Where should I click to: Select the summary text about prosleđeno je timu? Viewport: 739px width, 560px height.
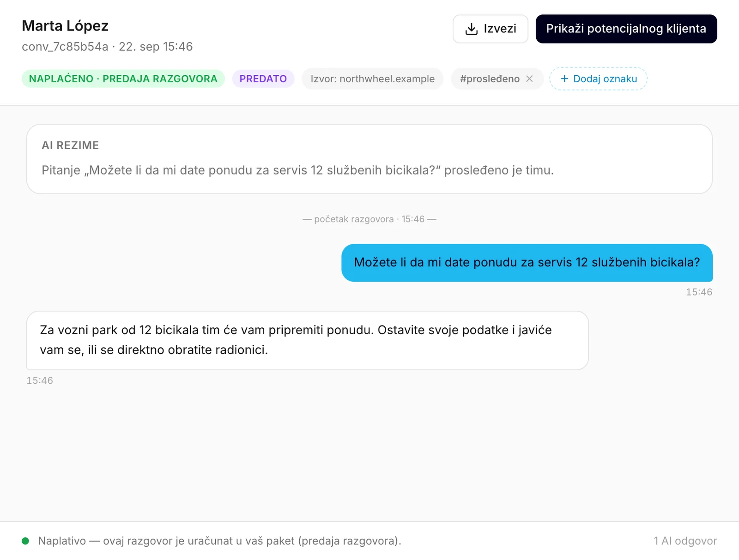pyautogui.click(x=297, y=170)
